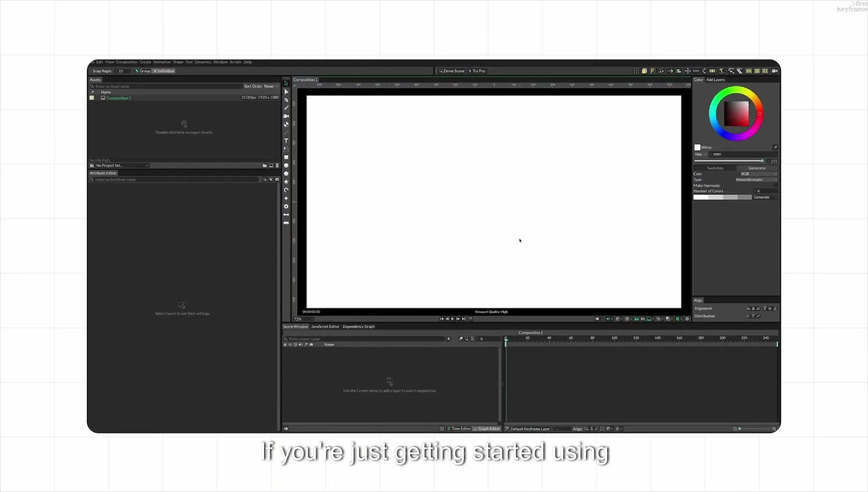
Task: Select the Cog shape tool
Action: tap(286, 207)
